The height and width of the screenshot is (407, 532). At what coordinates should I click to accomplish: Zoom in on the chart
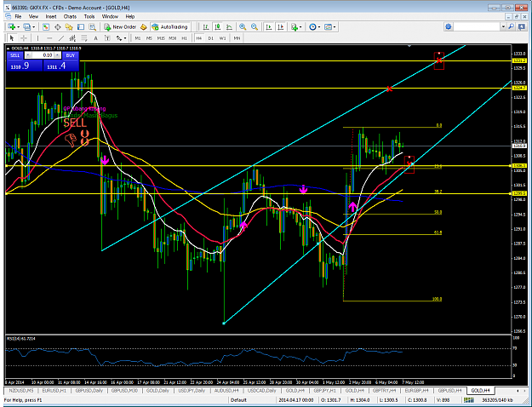[x=243, y=26]
